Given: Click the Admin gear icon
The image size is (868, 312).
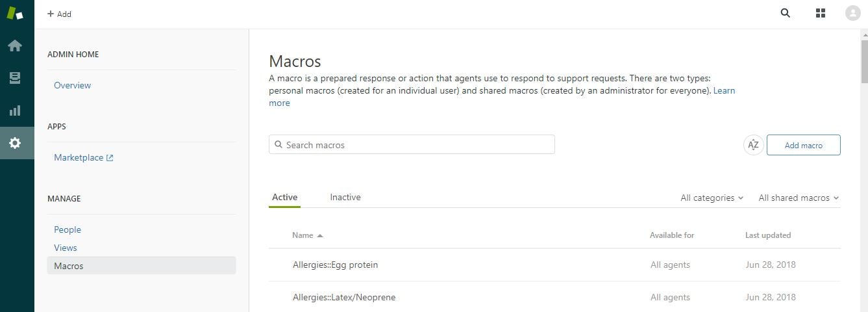Looking at the screenshot, I should click(14, 143).
